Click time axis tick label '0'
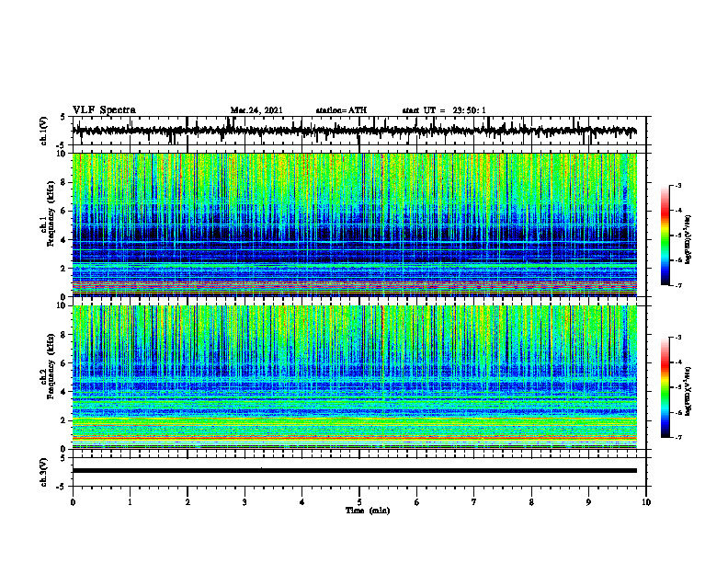This screenshot has width=728, height=563. point(73,502)
